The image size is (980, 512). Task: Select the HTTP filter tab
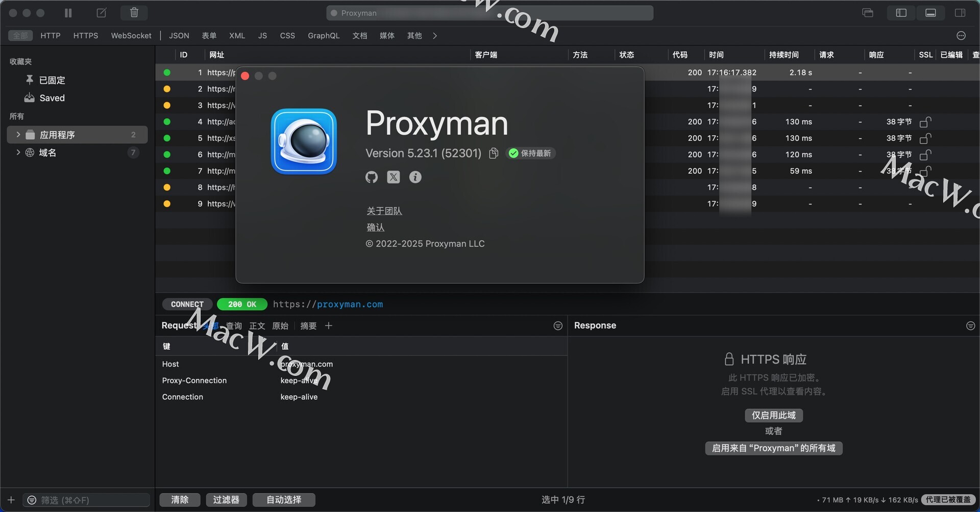51,35
